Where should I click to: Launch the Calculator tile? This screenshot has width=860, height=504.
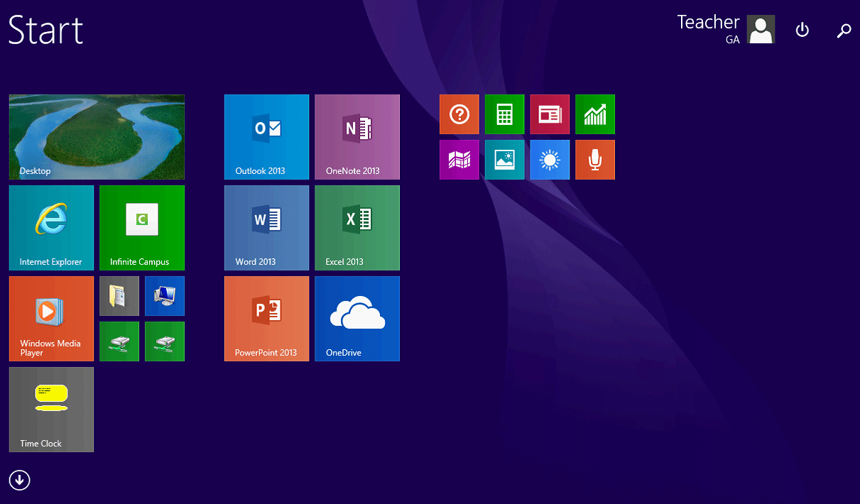[505, 114]
